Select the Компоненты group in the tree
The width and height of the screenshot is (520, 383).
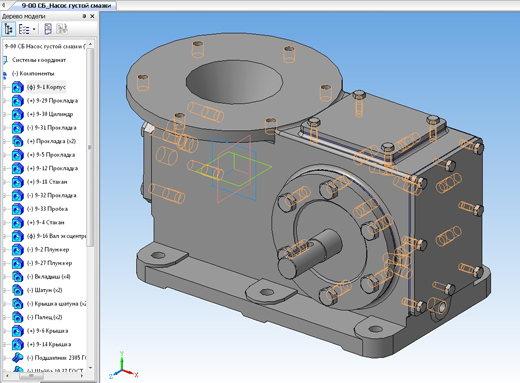[33, 73]
